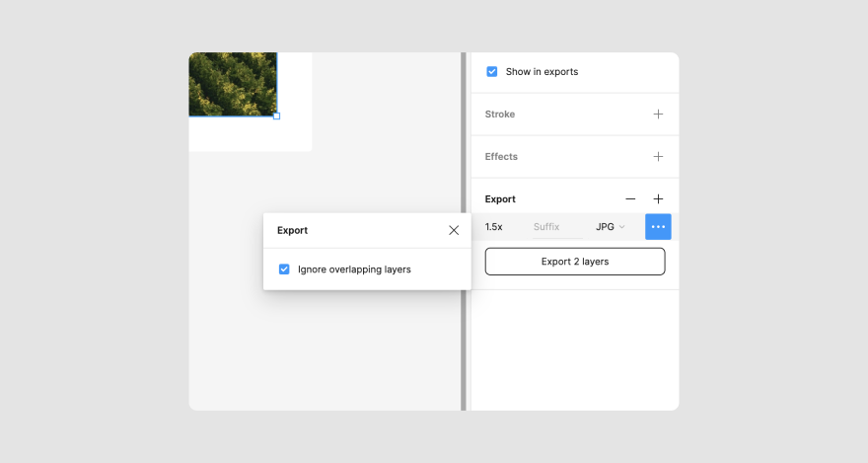Click the image's corner resize handle
Viewport: 868px width, 463px height.
(277, 116)
